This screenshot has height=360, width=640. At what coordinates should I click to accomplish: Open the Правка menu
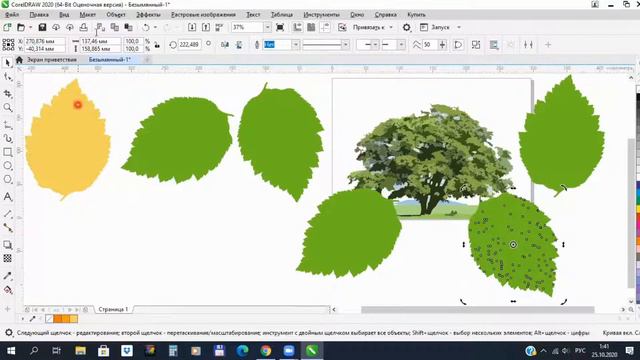point(39,15)
